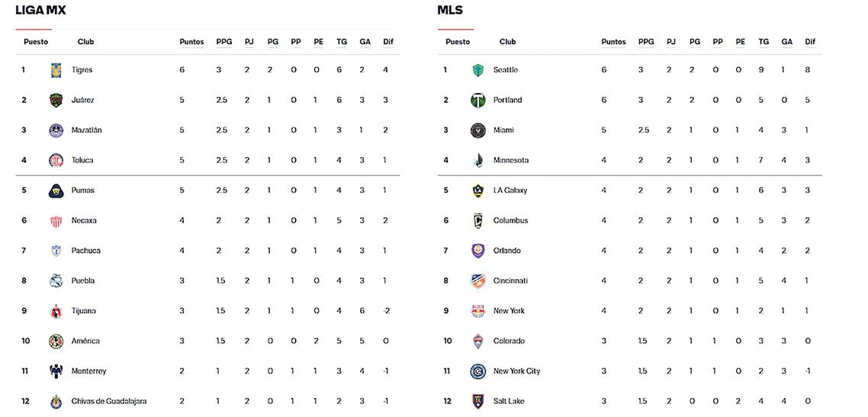
Task: Sort Liga MX table by Puntos
Action: point(191,42)
